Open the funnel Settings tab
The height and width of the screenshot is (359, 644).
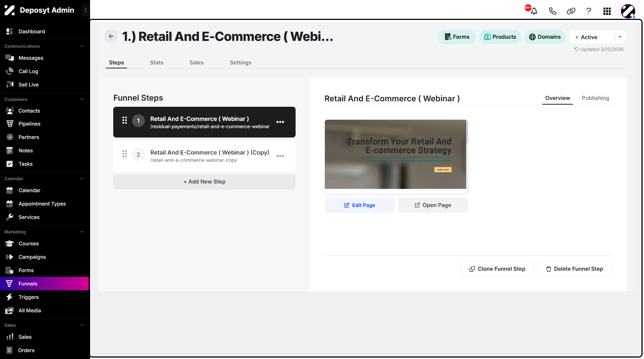coord(241,63)
